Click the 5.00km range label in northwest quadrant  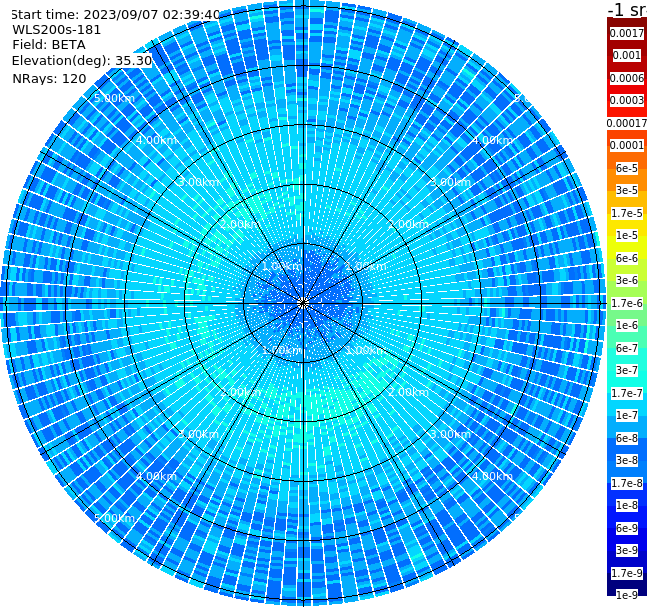pyautogui.click(x=114, y=98)
